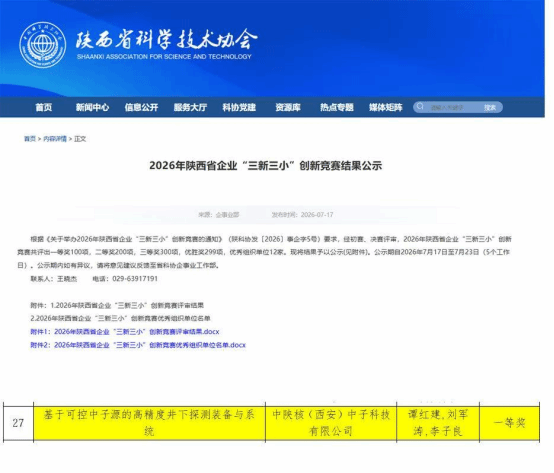Click the 搜索 search button
This screenshot has width=554, height=473.
[490, 107]
